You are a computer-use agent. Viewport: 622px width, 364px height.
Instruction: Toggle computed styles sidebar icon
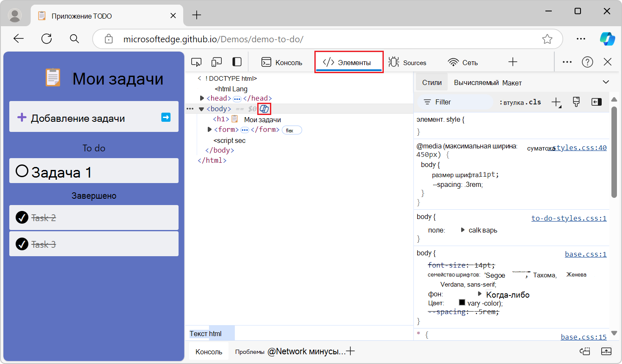pos(597,102)
